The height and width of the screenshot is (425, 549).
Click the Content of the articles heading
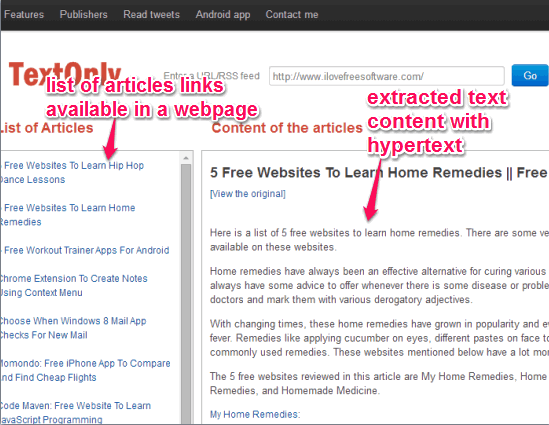pyautogui.click(x=287, y=128)
